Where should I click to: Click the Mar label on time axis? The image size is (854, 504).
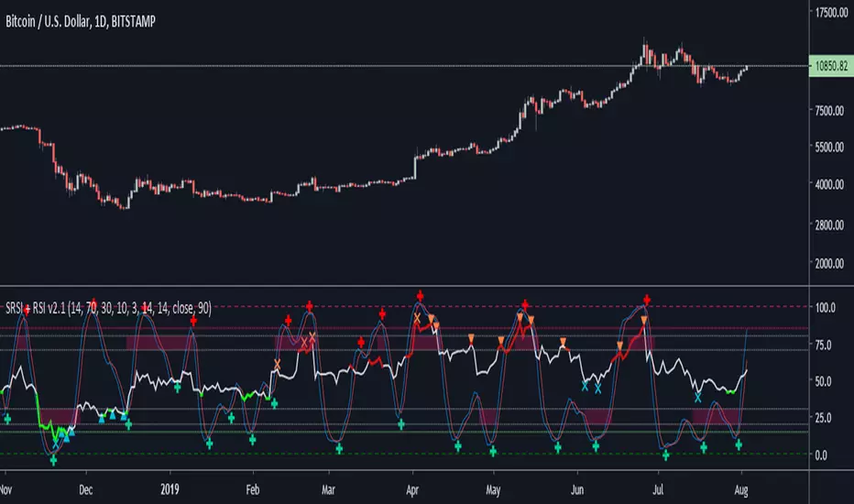tap(328, 490)
